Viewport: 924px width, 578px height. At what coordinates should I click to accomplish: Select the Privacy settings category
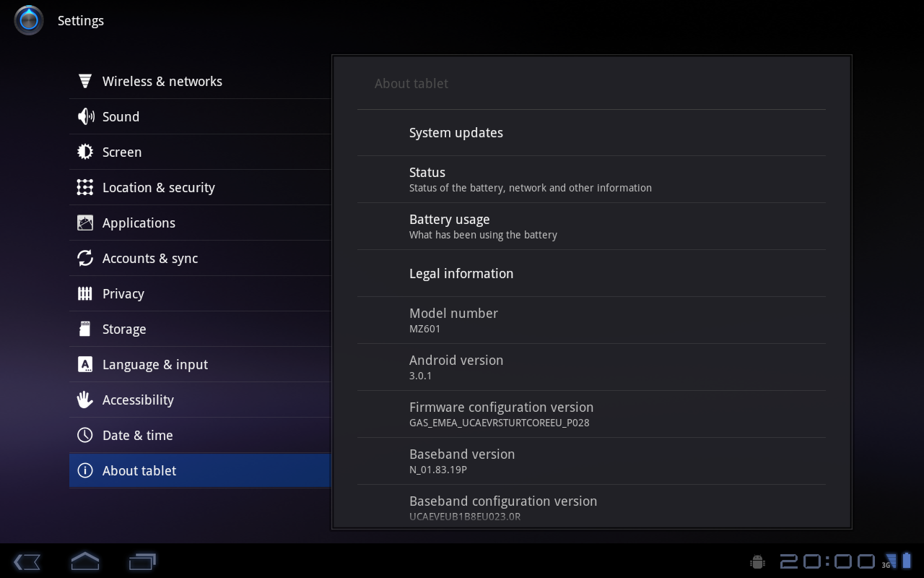[x=200, y=293]
